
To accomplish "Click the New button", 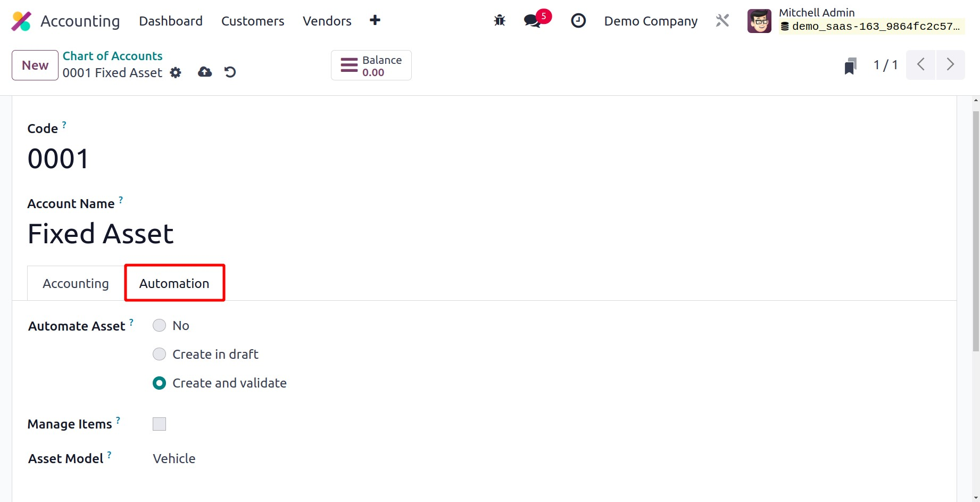I will click(x=35, y=65).
